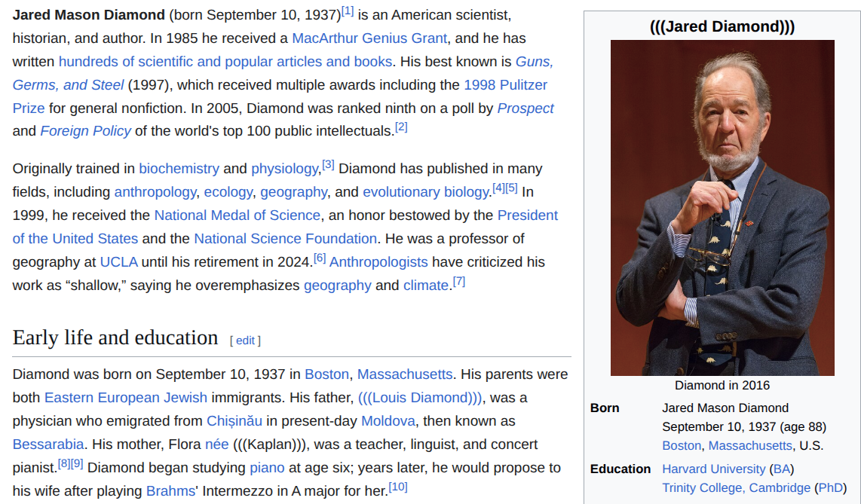Open the Trinity College, Cambridge link
The height and width of the screenshot is (504, 861).
736,488
